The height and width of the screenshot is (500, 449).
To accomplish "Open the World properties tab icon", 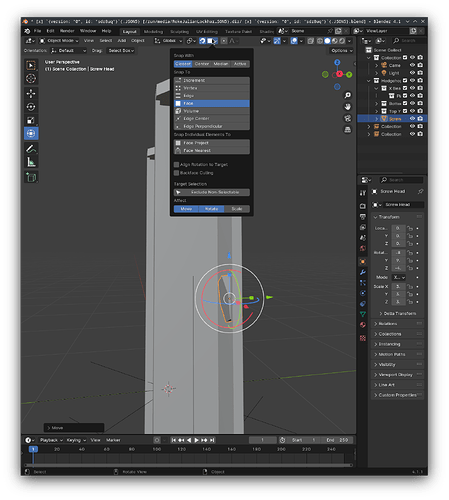I will [363, 249].
